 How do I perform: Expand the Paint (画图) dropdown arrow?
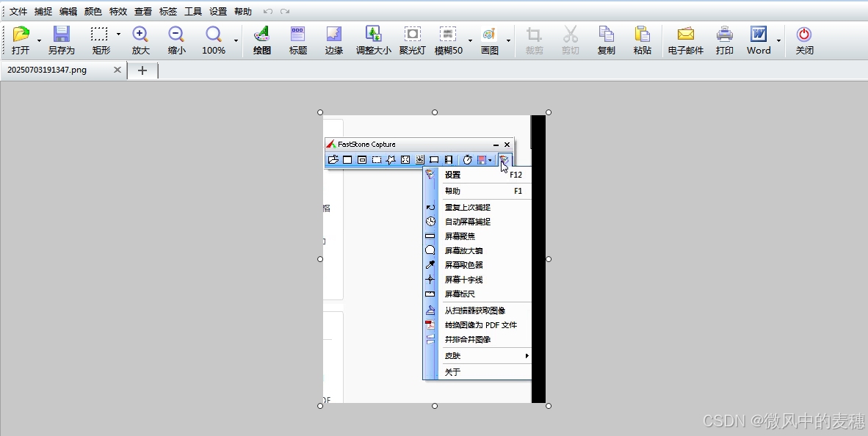point(508,41)
